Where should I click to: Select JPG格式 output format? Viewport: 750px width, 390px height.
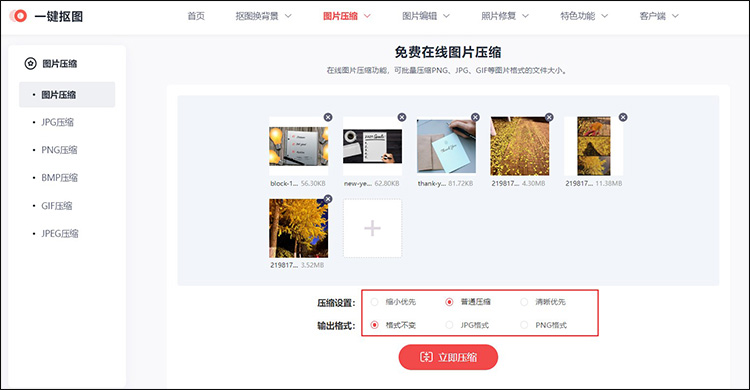coord(449,325)
